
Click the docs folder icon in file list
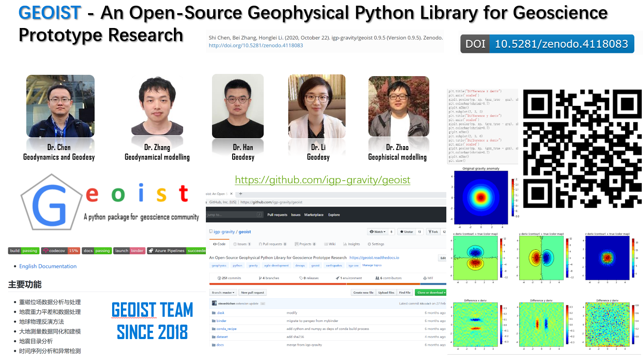coord(214,345)
